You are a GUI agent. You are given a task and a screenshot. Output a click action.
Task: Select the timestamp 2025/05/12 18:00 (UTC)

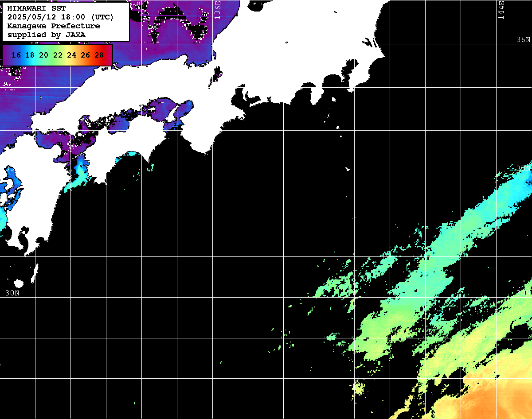click(x=60, y=17)
